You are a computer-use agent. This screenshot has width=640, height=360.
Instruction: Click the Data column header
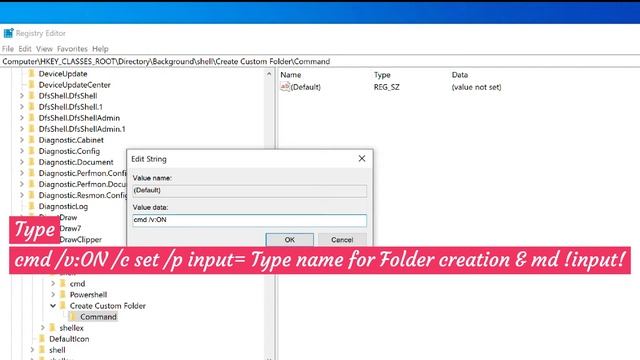[x=460, y=75]
